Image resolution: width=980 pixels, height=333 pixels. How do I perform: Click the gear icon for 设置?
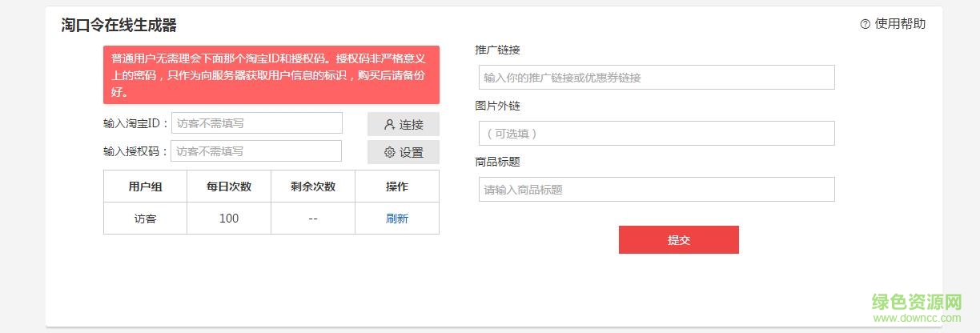(x=390, y=152)
